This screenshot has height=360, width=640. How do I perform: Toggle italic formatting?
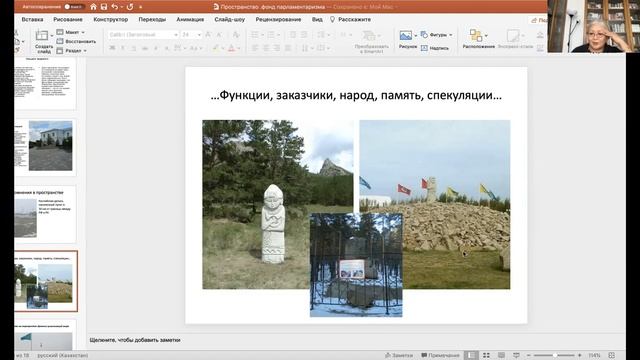[x=123, y=48]
